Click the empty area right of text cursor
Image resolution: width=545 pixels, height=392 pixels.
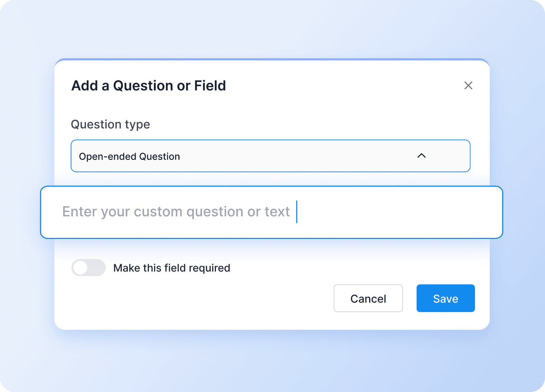[395, 212]
